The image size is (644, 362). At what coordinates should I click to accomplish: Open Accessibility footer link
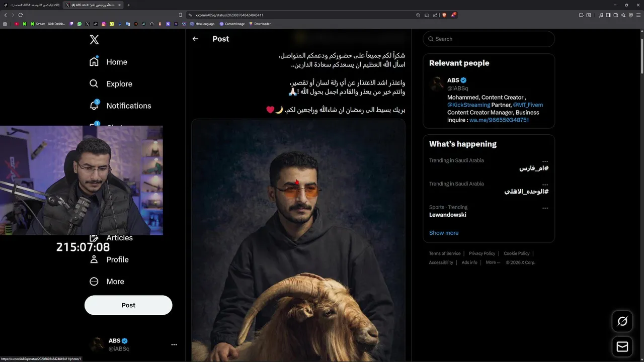(441, 262)
